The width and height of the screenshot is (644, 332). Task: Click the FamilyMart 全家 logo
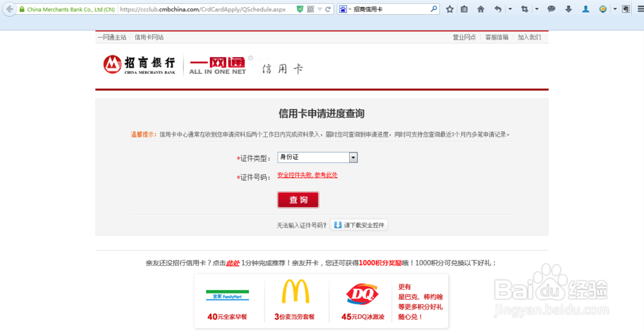[227, 295]
